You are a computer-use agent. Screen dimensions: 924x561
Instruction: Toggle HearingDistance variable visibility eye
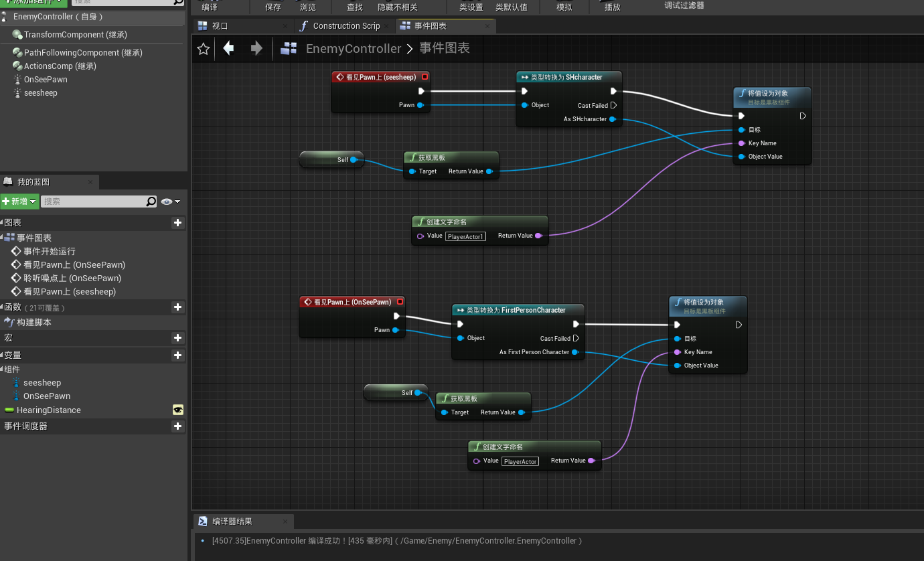point(177,410)
